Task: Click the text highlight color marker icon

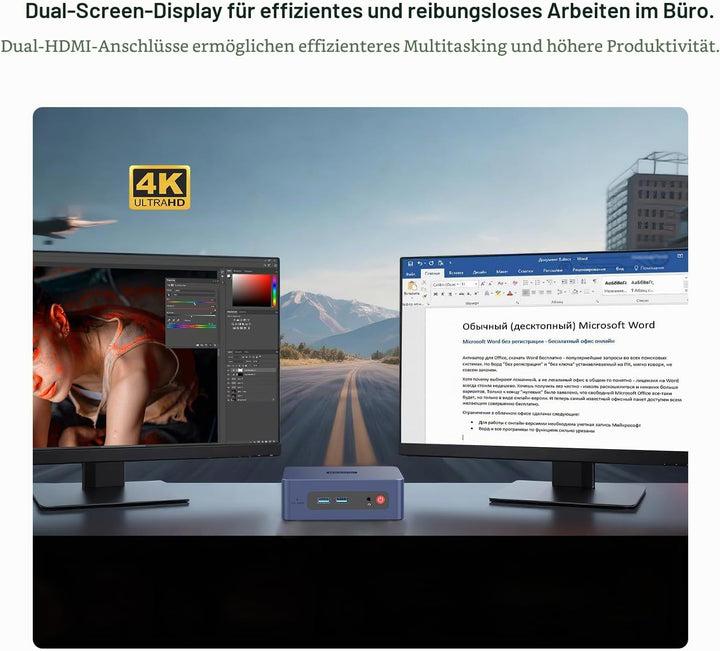Action: [x=499, y=293]
